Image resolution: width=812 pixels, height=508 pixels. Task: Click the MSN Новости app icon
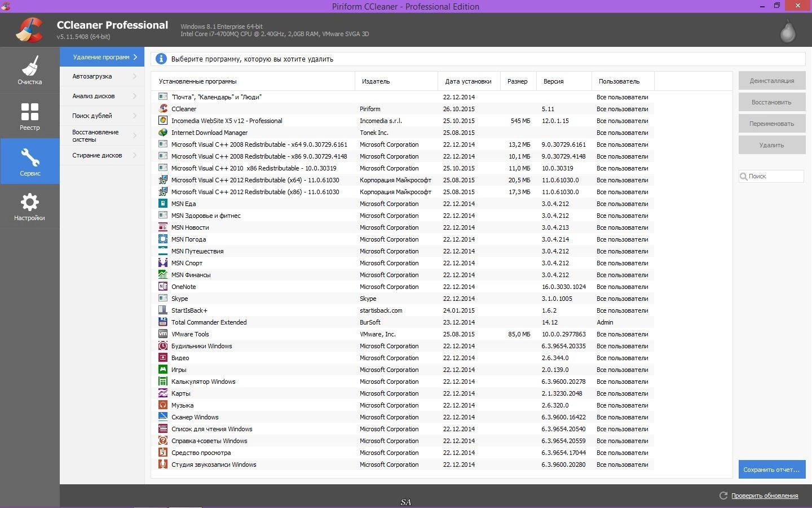tap(163, 227)
